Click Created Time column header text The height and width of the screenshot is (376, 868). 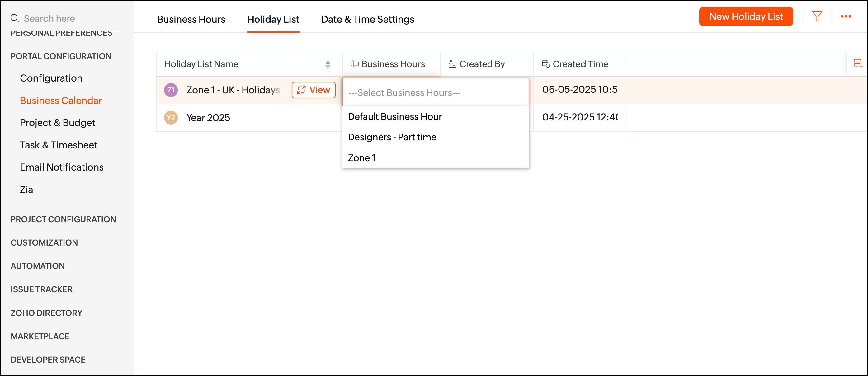581,64
